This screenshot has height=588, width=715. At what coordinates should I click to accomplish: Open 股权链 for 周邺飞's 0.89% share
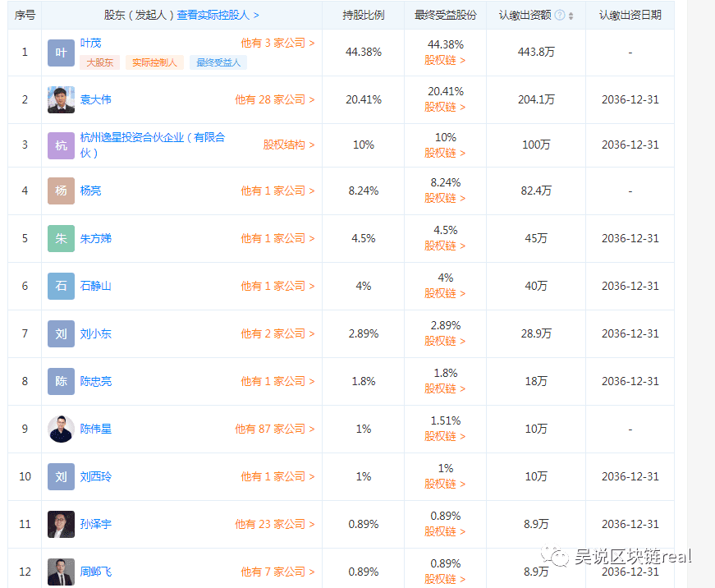445,579
